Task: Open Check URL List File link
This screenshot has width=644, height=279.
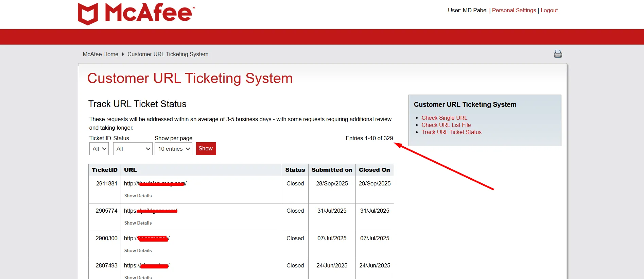Action: point(446,125)
